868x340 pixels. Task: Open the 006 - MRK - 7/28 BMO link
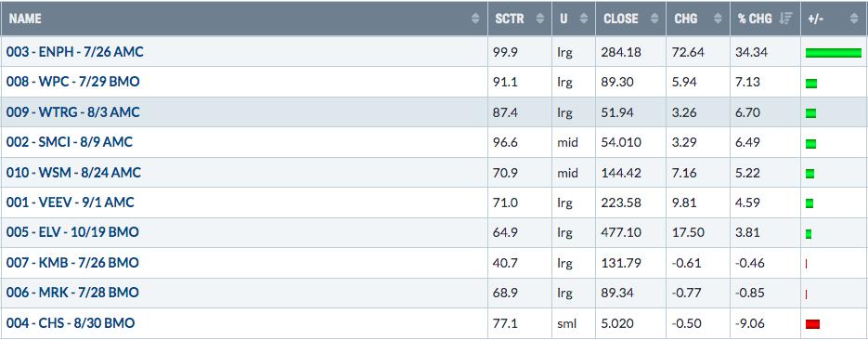tap(72, 293)
